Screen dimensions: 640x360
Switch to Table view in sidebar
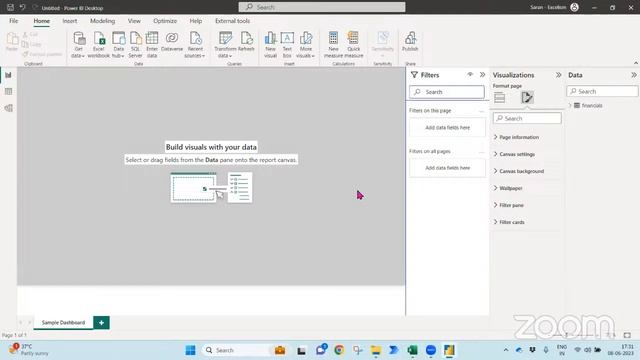(8, 91)
